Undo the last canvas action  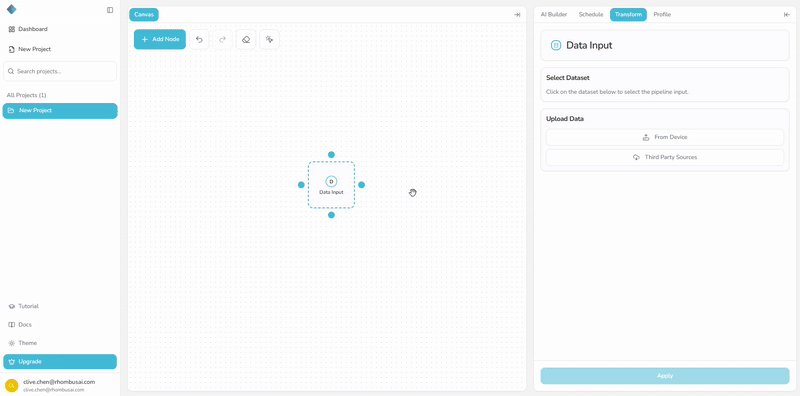tap(199, 39)
